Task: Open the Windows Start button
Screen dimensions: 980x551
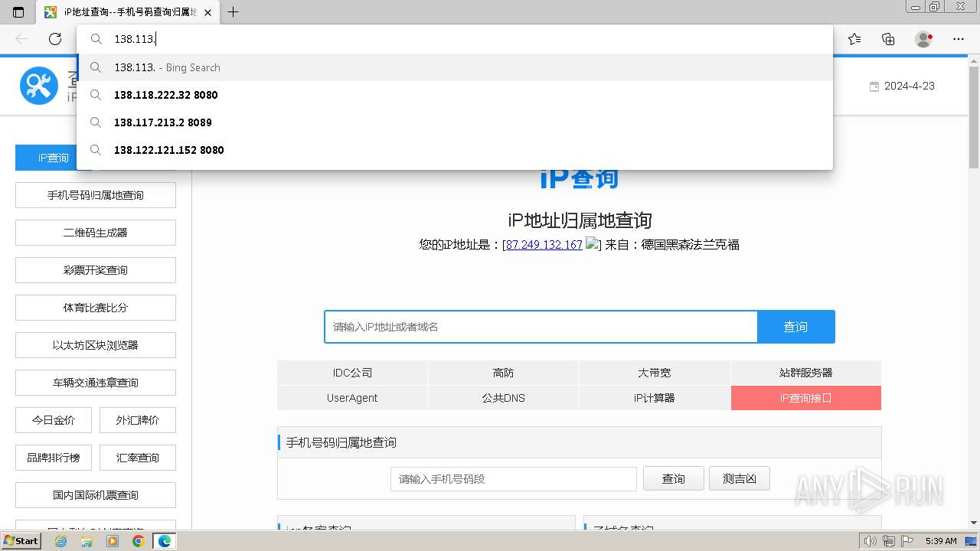Action: [21, 540]
